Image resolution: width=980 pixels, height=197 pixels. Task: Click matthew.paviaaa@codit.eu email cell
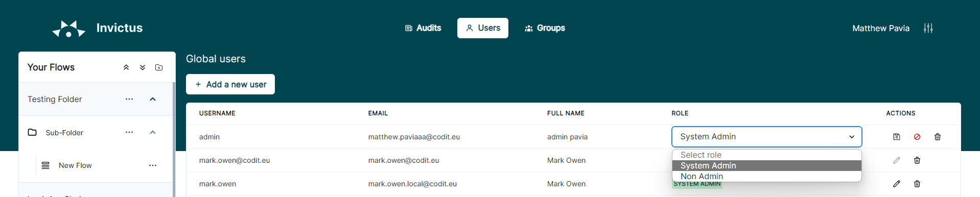(x=414, y=137)
